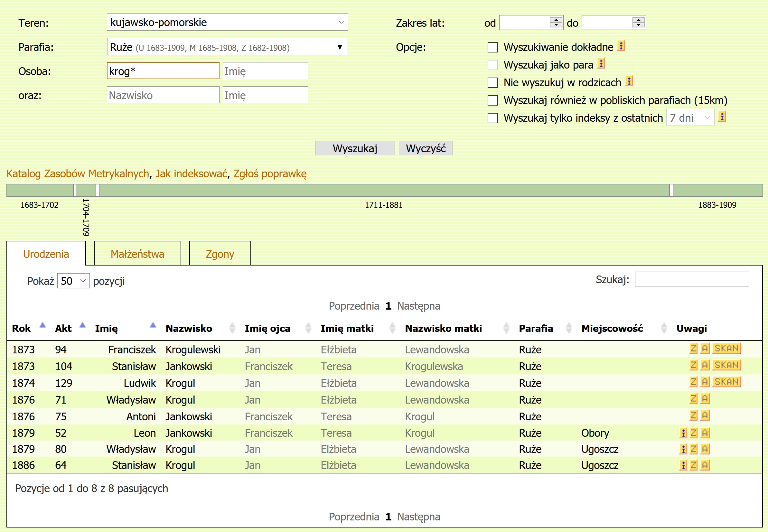Open the Pokaż 50 pozycji dropdown
Viewport: 768px width, 532px height.
pos(73,281)
